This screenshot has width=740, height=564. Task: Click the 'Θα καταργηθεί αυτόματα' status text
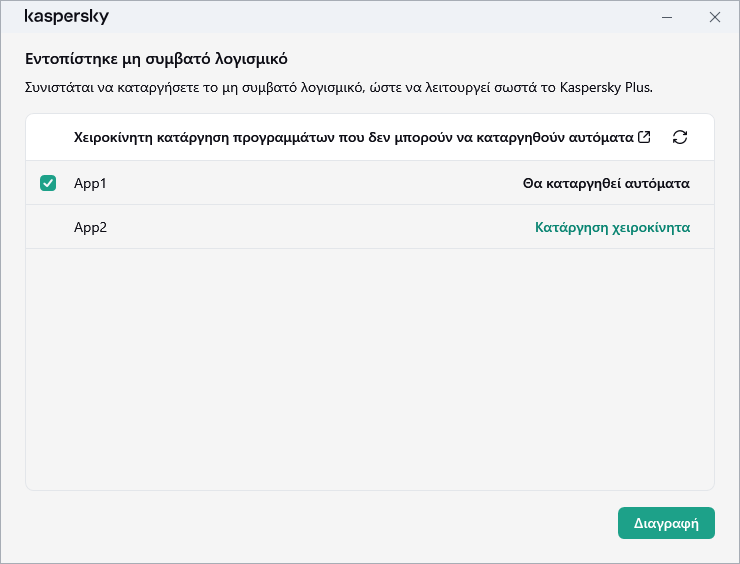tap(606, 183)
